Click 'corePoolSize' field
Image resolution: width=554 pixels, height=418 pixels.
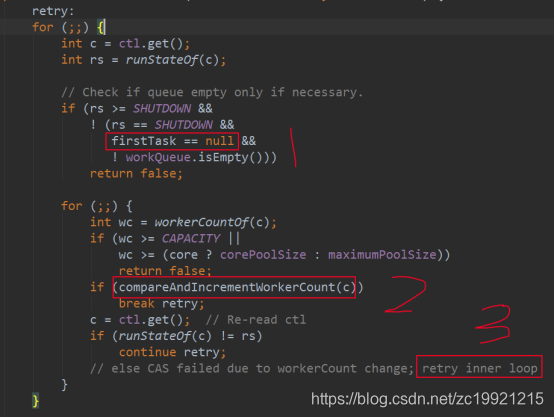pos(263,255)
